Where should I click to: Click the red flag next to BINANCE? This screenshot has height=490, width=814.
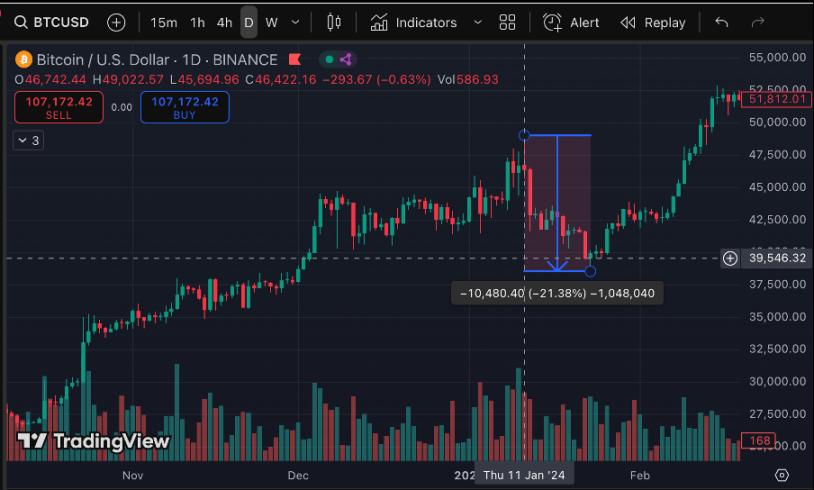(x=294, y=61)
